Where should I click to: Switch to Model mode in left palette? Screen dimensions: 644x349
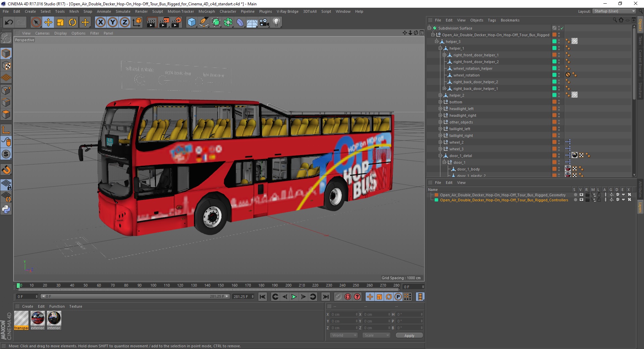6,53
